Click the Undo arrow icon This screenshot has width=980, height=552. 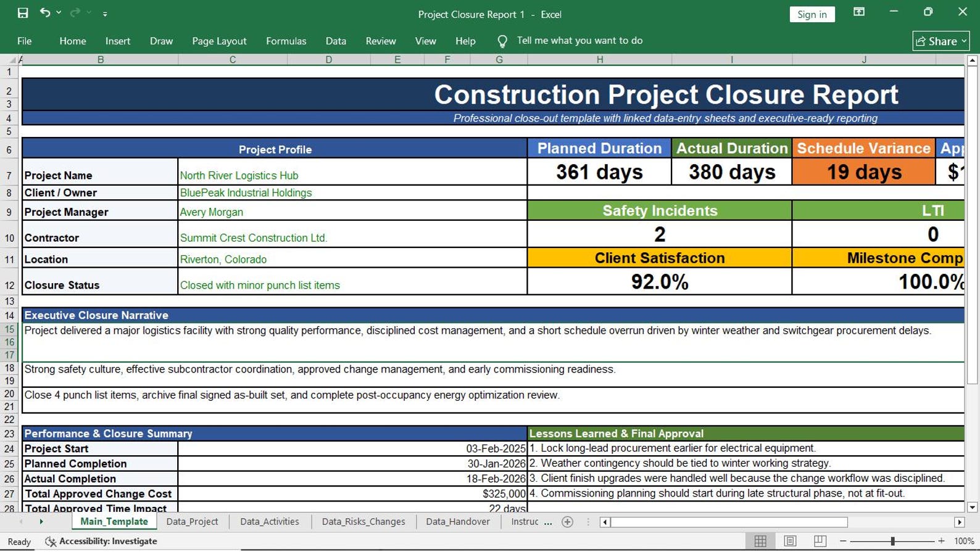coord(44,13)
